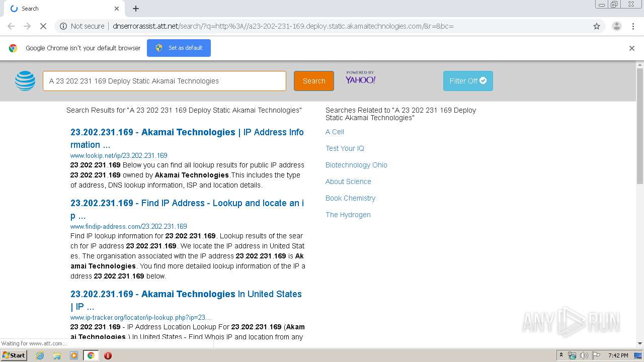644x362 pixels.
Task: Click the 7:42 PM system clock
Action: tap(618, 355)
